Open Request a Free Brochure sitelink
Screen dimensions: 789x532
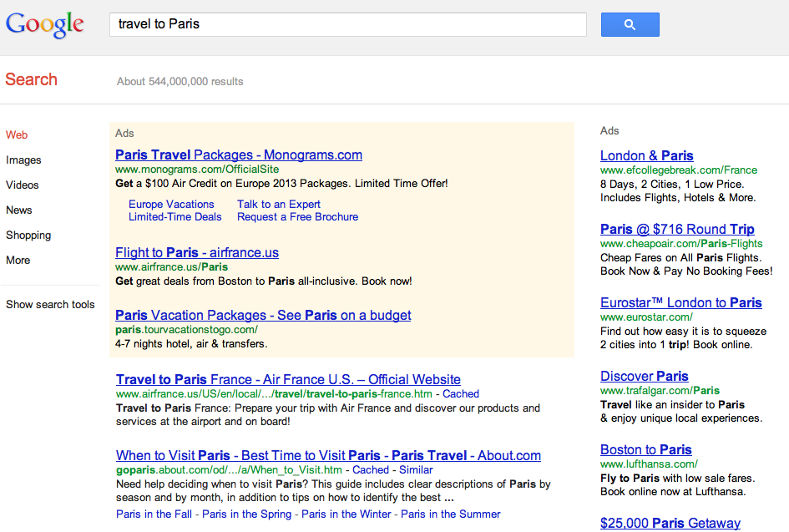298,217
